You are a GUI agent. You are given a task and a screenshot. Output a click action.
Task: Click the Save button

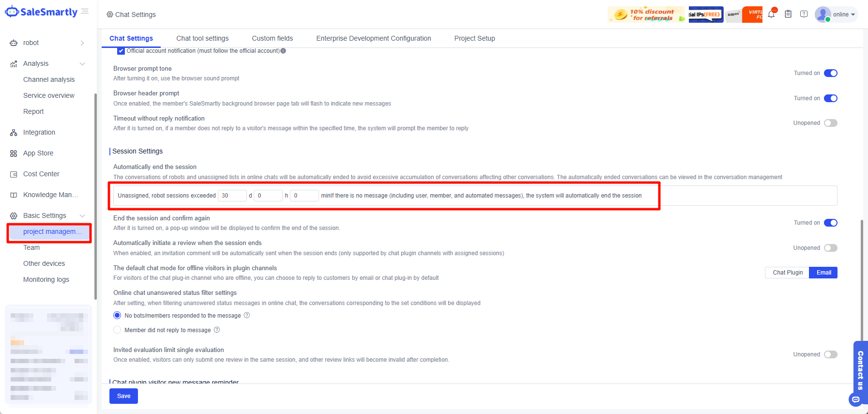click(x=123, y=396)
